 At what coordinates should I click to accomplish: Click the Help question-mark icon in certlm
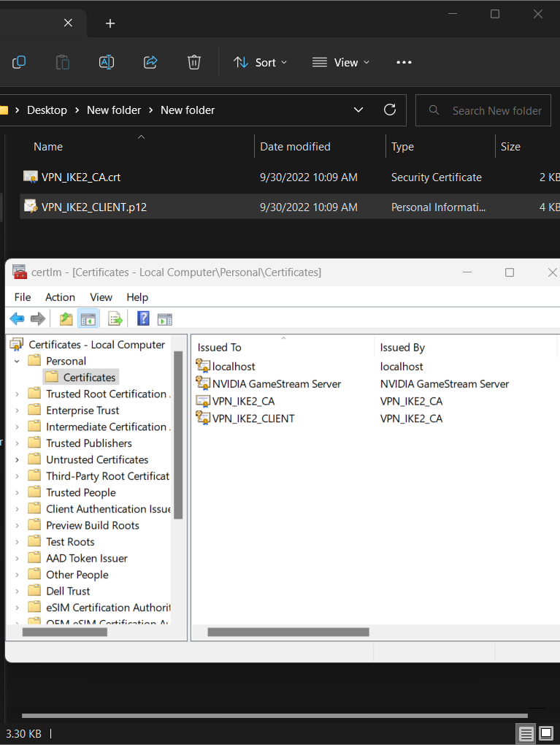point(143,318)
